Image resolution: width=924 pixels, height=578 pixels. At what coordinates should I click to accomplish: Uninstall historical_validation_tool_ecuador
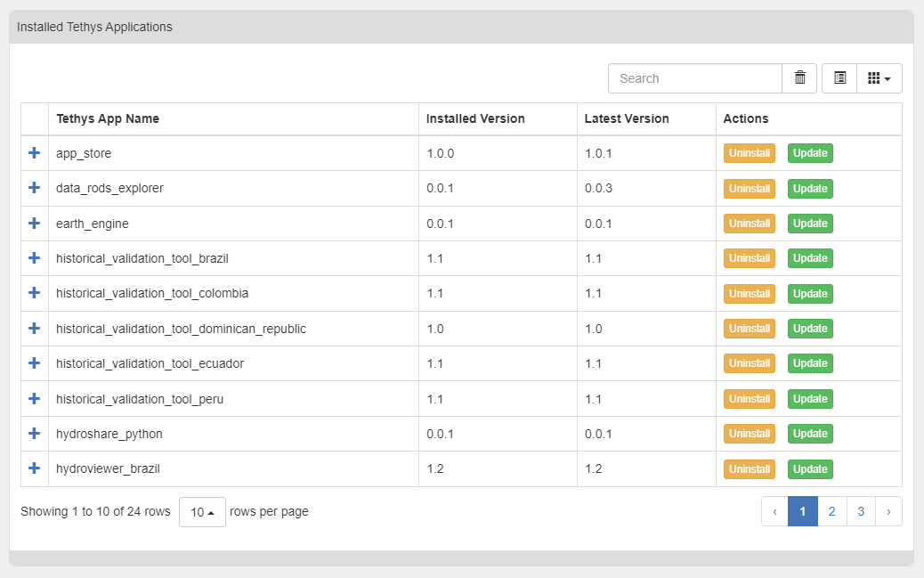(749, 362)
